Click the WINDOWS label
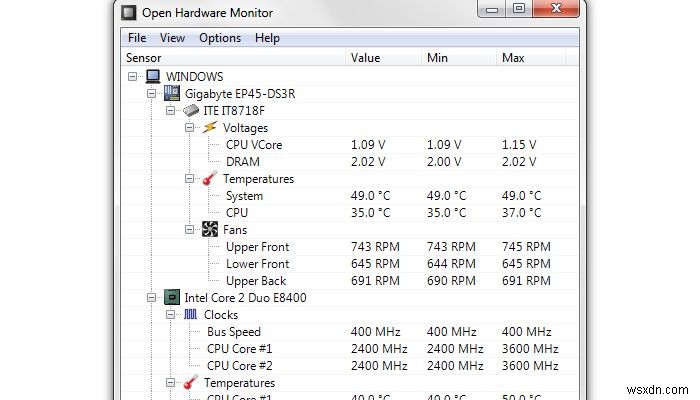This screenshot has width=700, height=400. (195, 77)
